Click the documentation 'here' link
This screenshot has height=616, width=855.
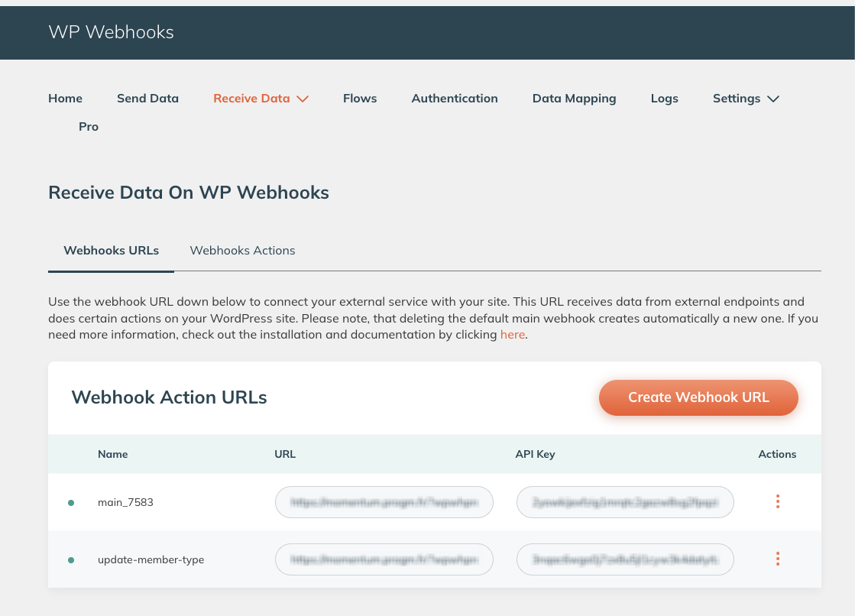pos(513,334)
